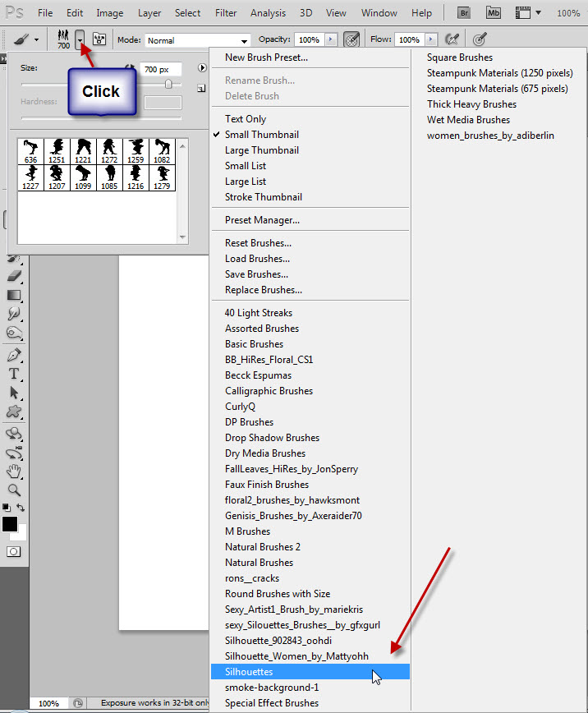Click the black foreground color swatch
The image size is (588, 713).
coord(10,524)
